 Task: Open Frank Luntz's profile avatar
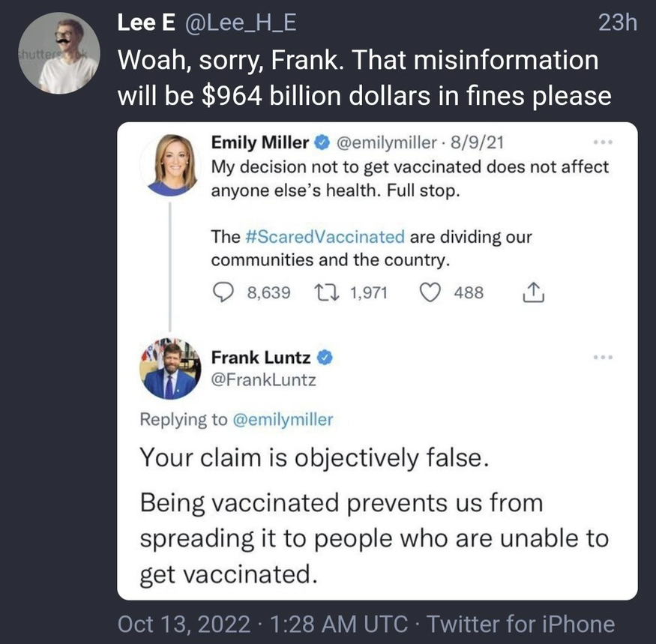[x=171, y=368]
